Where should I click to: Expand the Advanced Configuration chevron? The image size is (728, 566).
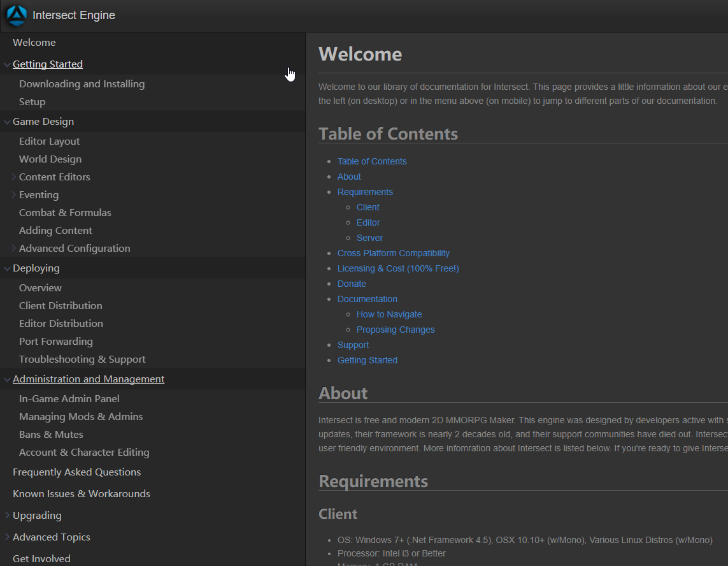(13, 248)
